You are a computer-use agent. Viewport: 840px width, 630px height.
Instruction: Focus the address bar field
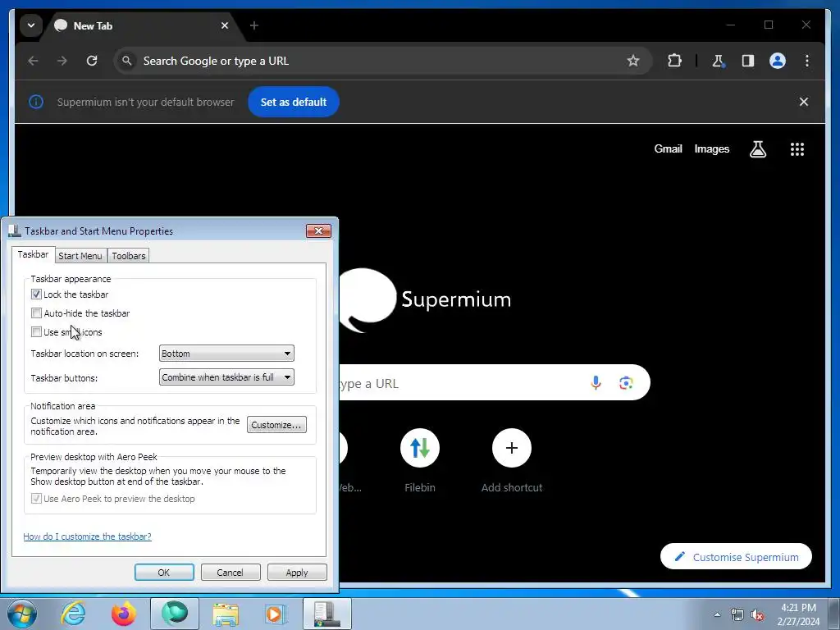click(x=382, y=61)
